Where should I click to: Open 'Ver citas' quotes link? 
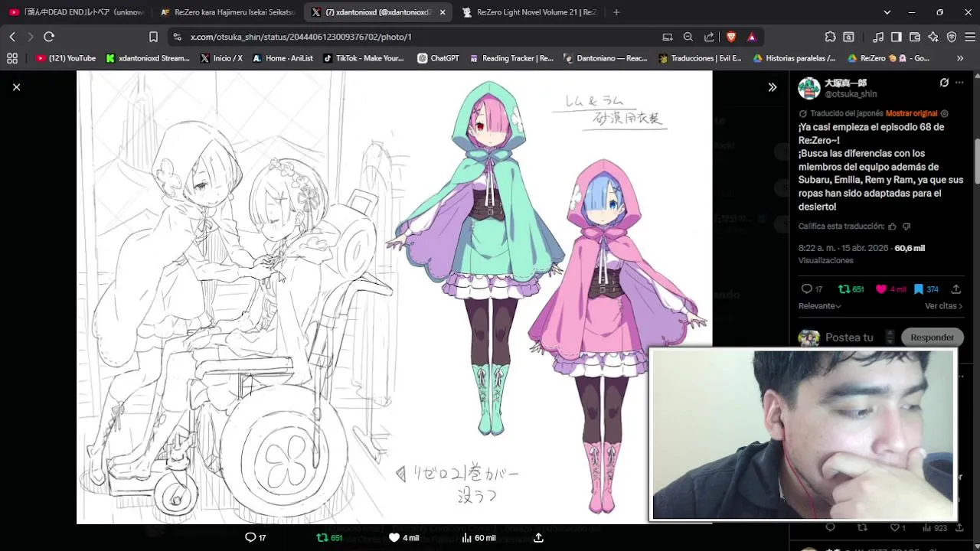(x=943, y=306)
